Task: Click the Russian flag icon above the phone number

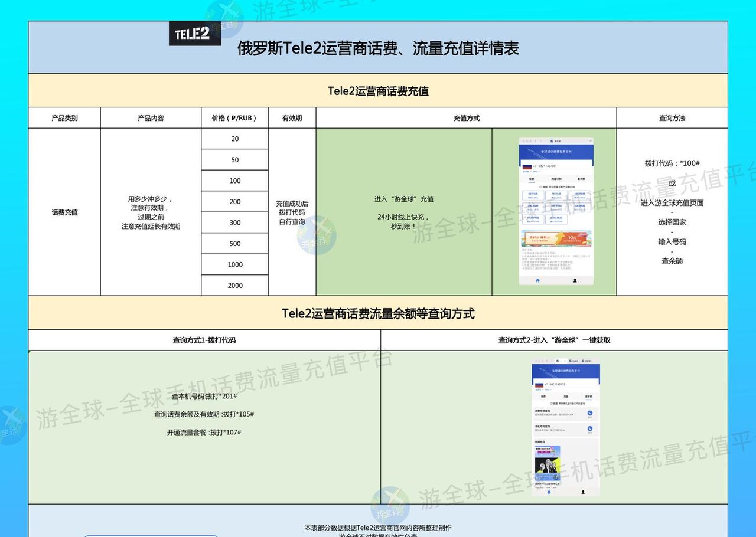Action: pyautogui.click(x=527, y=166)
